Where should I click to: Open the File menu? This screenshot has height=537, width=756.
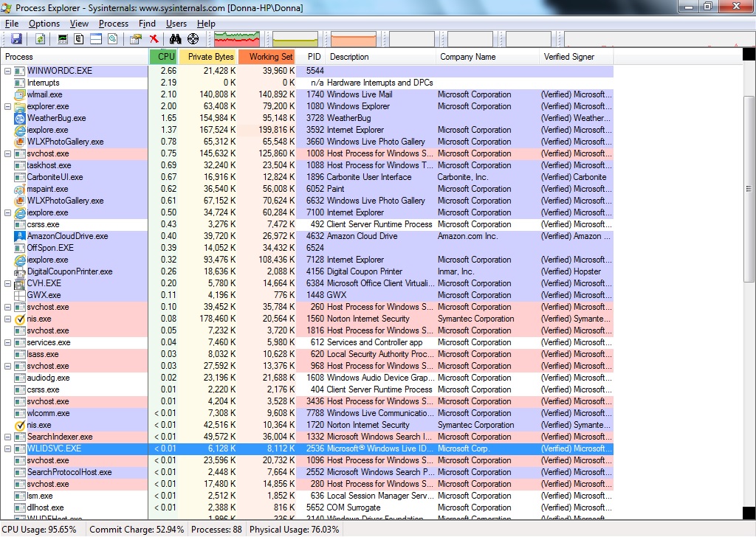[12, 24]
